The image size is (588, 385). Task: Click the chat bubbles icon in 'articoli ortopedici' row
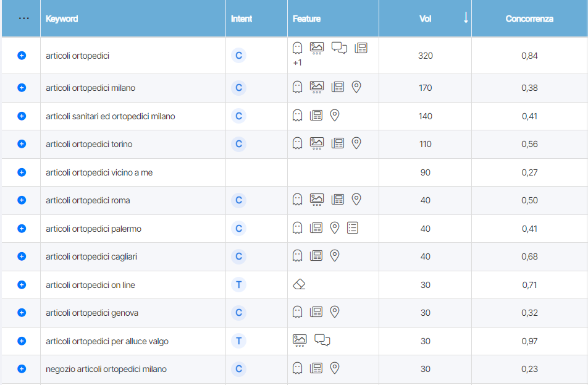(x=339, y=48)
